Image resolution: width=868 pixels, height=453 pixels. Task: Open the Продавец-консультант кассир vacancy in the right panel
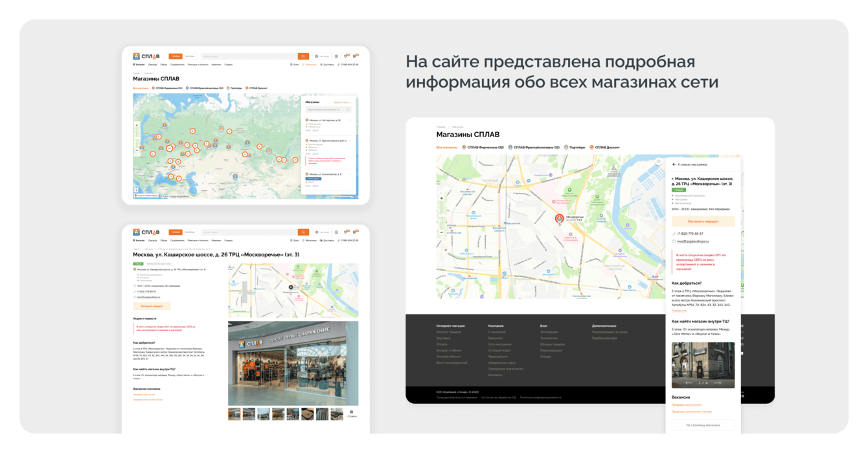(692, 412)
